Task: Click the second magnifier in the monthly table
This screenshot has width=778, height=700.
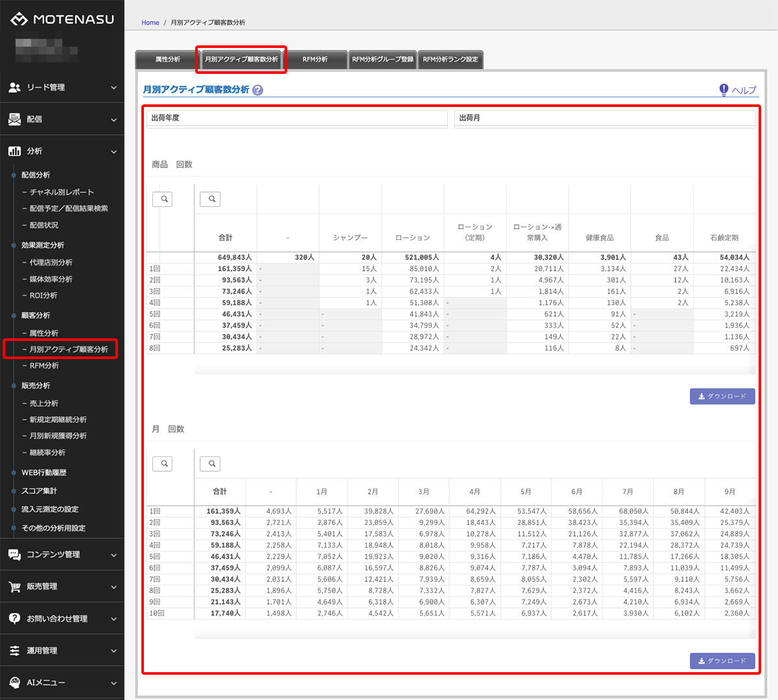Action: [x=210, y=463]
